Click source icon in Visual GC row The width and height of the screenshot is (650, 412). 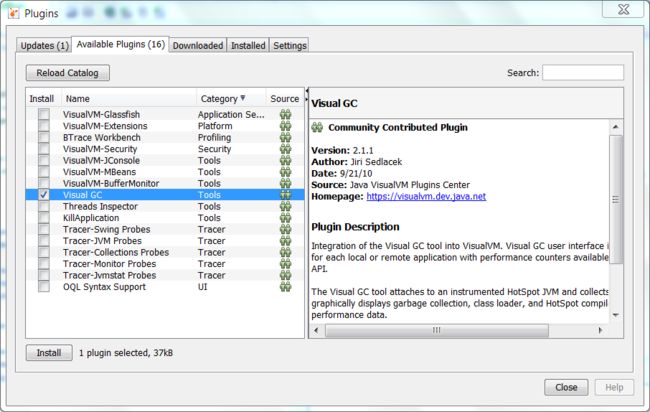pos(285,195)
